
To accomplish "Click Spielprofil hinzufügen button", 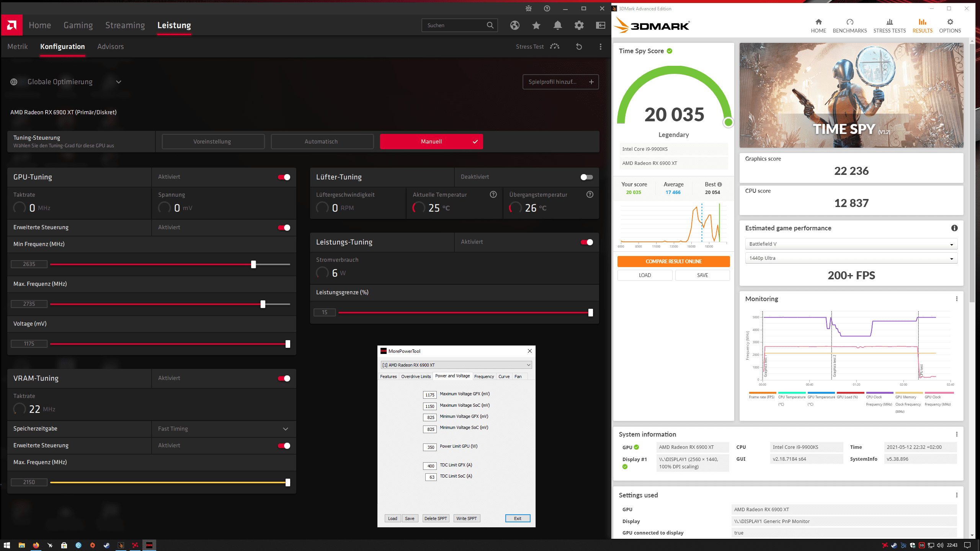I will pos(561,82).
